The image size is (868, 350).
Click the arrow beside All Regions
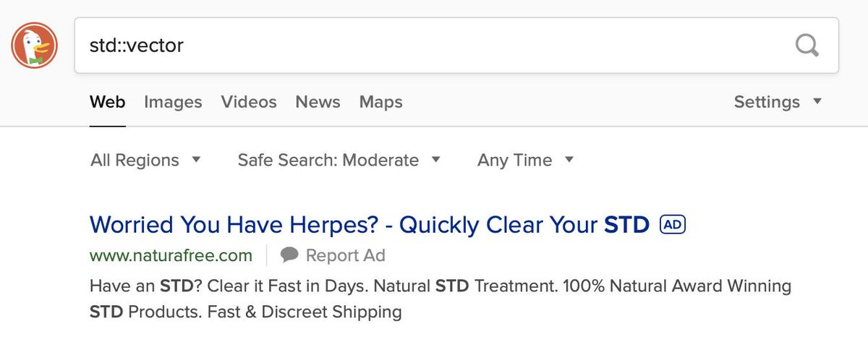[196, 160]
